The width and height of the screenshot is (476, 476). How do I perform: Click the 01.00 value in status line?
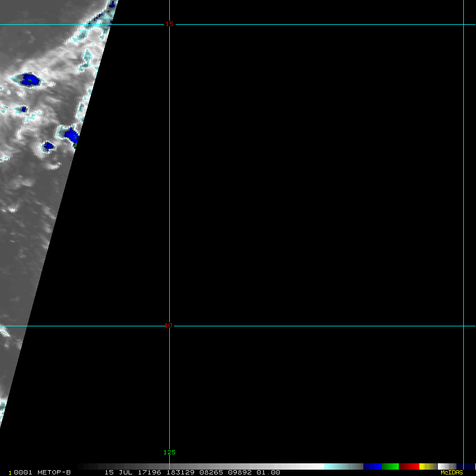pos(268,472)
